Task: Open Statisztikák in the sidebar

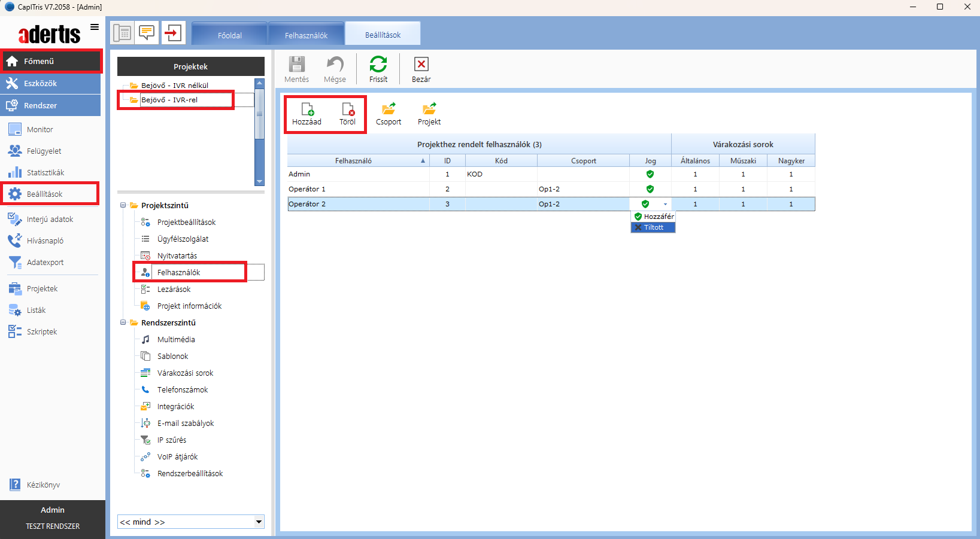Action: [x=45, y=173]
